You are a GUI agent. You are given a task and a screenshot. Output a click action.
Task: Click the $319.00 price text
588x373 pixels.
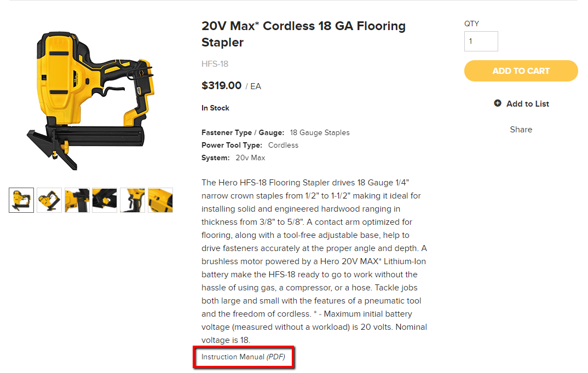pos(221,86)
